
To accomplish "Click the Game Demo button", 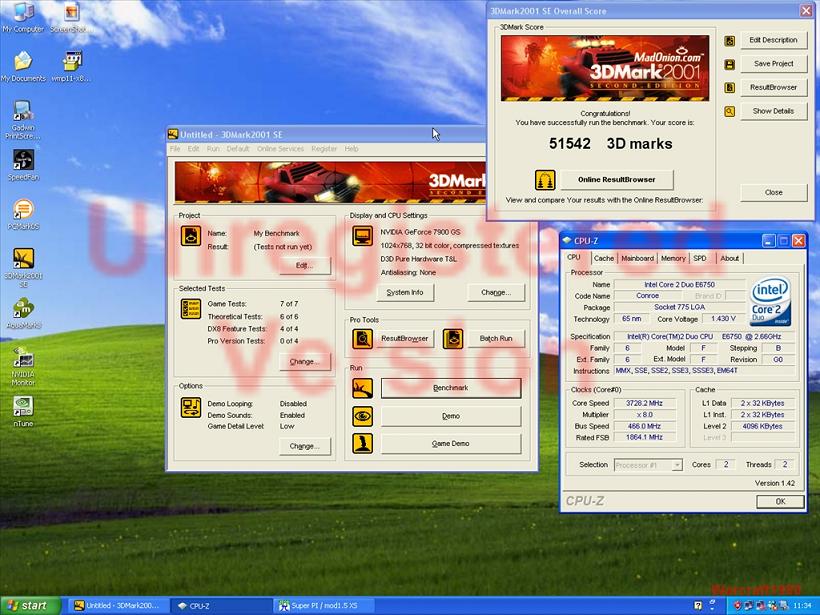I will [x=451, y=443].
